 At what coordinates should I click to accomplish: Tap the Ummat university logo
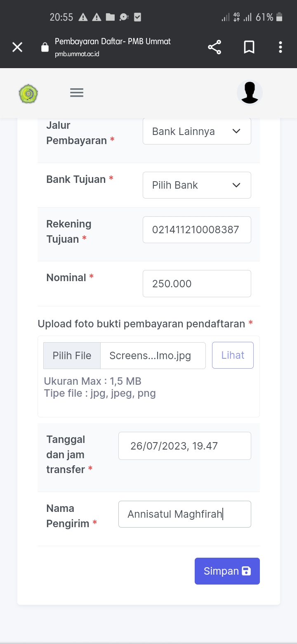(x=28, y=94)
